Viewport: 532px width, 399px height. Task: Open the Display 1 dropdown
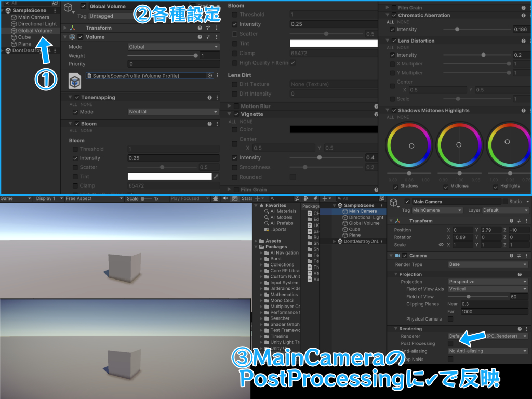point(49,198)
